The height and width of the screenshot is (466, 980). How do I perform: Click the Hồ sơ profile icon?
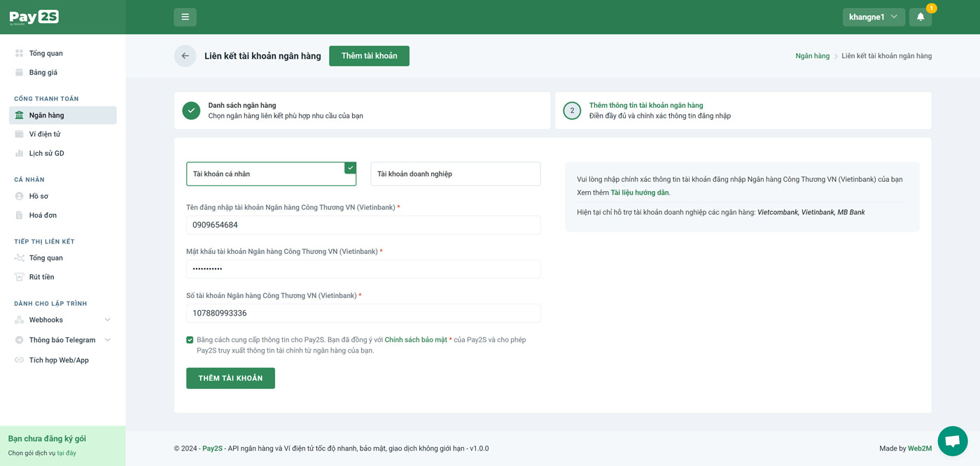(x=19, y=196)
